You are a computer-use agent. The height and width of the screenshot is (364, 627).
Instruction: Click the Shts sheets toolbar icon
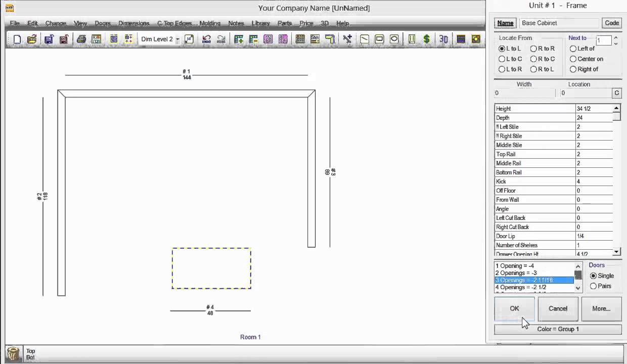[315, 39]
